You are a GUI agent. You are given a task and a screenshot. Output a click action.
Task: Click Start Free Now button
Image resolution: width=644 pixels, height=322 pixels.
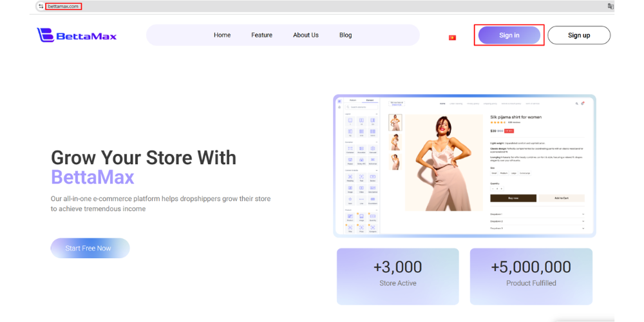tap(90, 248)
